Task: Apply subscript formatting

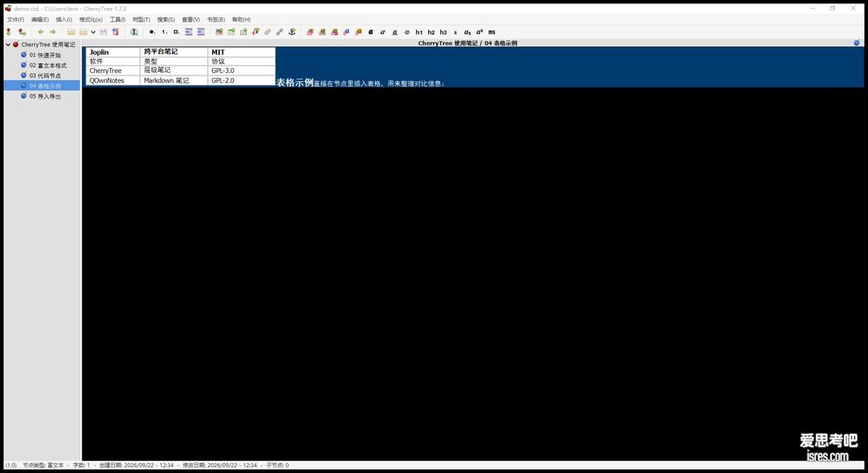Action: (x=467, y=32)
